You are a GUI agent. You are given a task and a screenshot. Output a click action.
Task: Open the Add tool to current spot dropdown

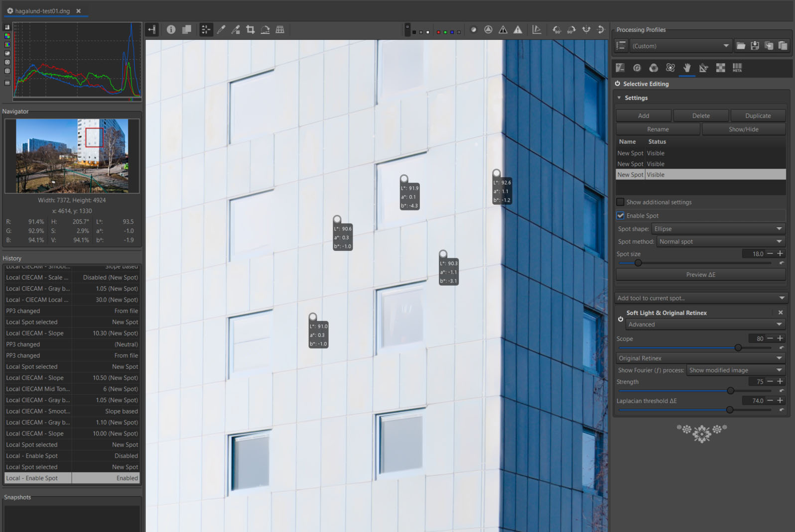pyautogui.click(x=700, y=298)
